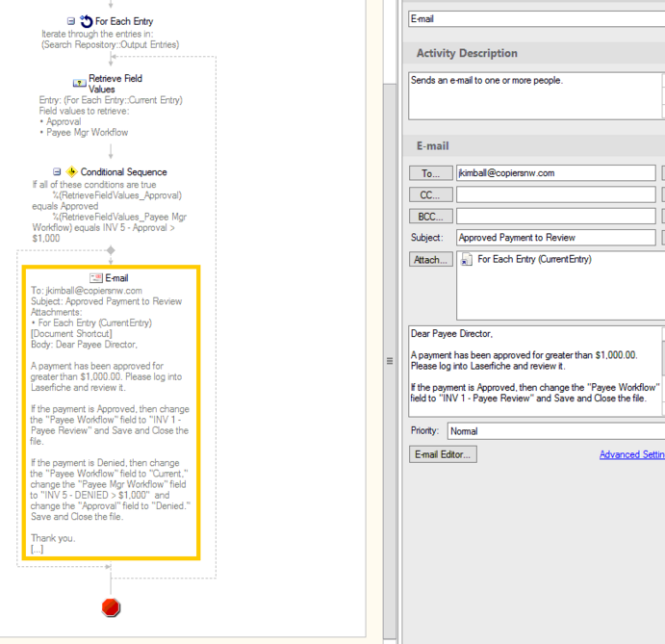The height and width of the screenshot is (644, 665).
Task: Click the activity name field containing E-mail
Action: pos(535,18)
